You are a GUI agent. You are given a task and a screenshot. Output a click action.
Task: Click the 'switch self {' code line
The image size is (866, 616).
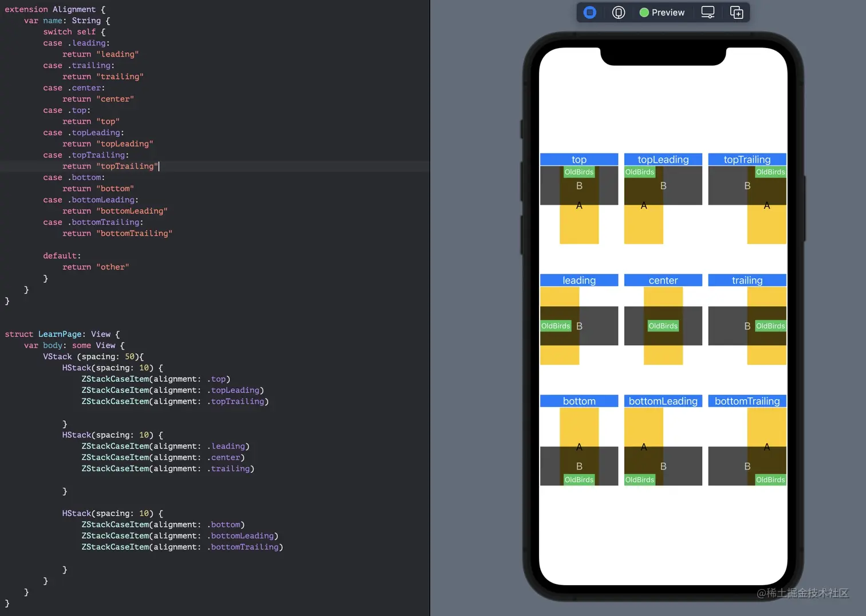point(74,31)
